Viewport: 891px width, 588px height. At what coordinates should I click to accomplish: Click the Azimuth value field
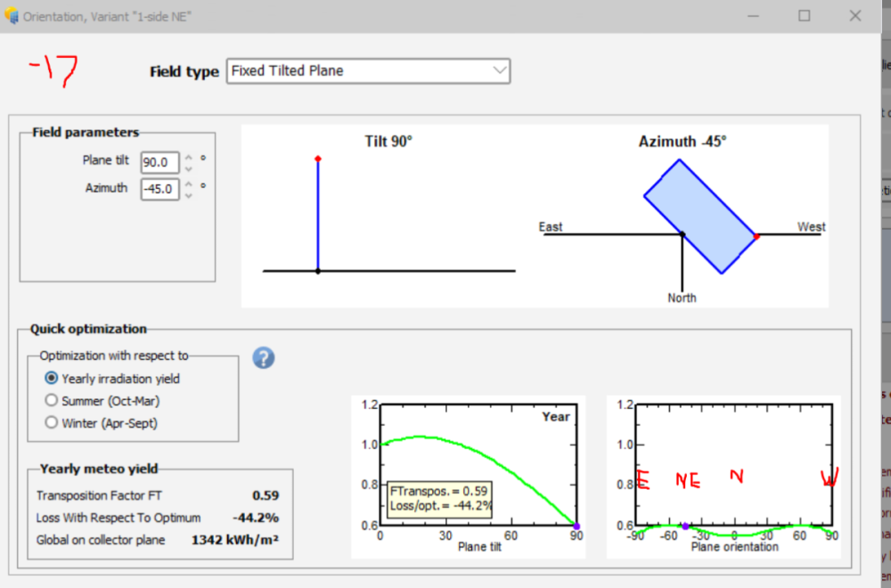pyautogui.click(x=159, y=189)
